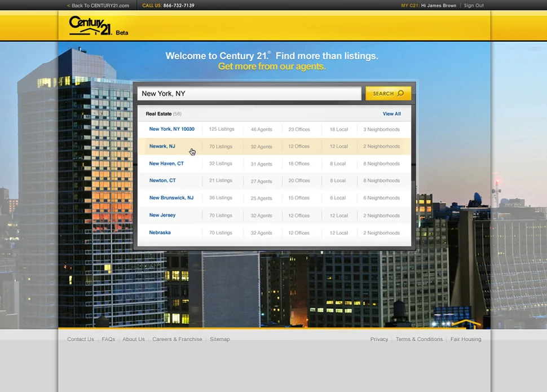Click 46 Agents in New York row
Screen dimensions: 547x392
click(261, 130)
